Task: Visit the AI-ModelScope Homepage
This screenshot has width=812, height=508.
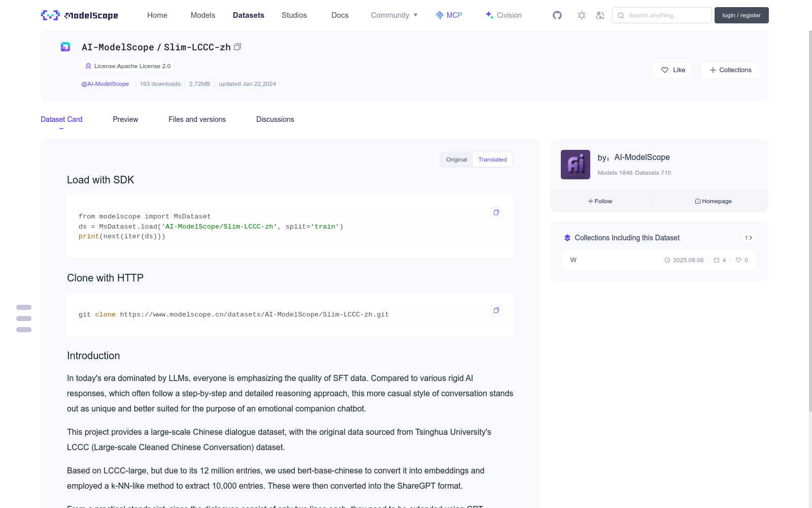Action: pos(713,201)
